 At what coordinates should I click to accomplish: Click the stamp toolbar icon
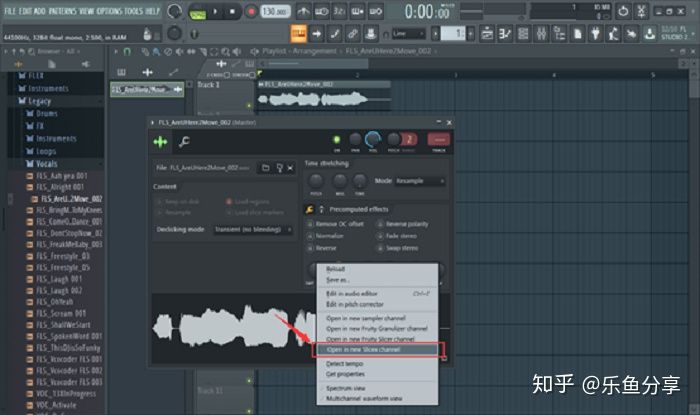[x=370, y=33]
